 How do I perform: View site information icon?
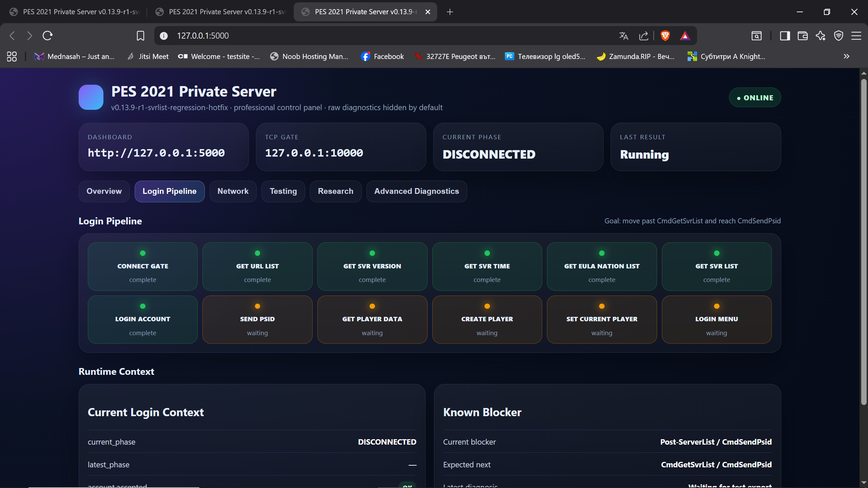[164, 36]
